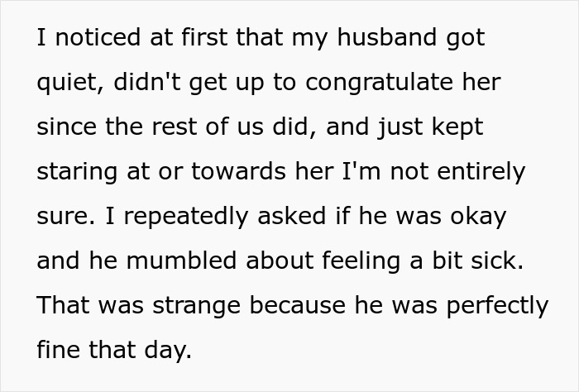Screen dimensions: 579x392
Task: Select the word "repeatedly"
Action: pos(186,217)
